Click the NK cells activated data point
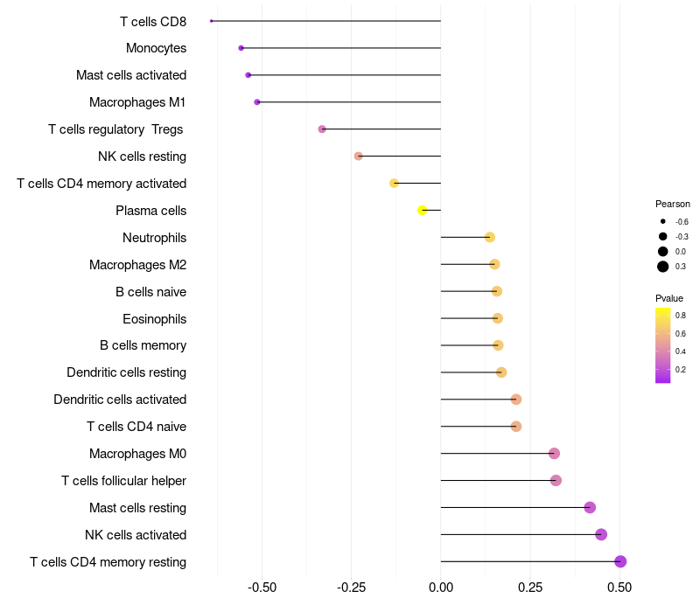The height and width of the screenshot is (612, 700). (601, 534)
